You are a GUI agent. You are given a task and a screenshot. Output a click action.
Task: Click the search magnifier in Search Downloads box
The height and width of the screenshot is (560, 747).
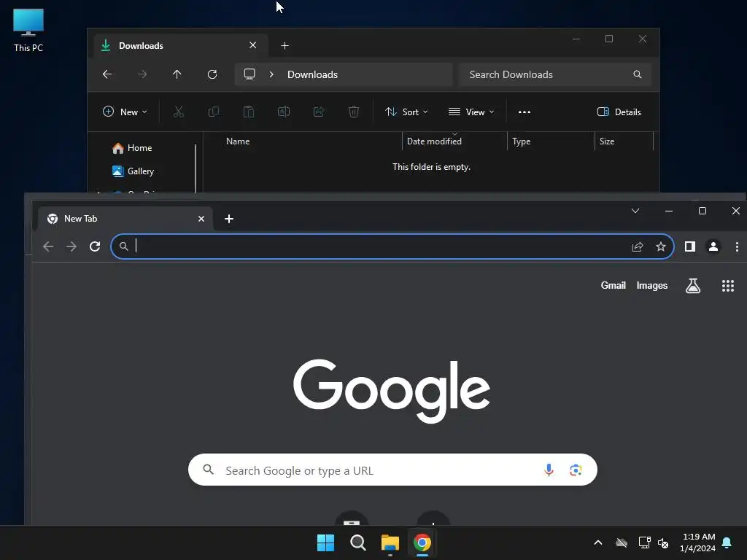637,74
